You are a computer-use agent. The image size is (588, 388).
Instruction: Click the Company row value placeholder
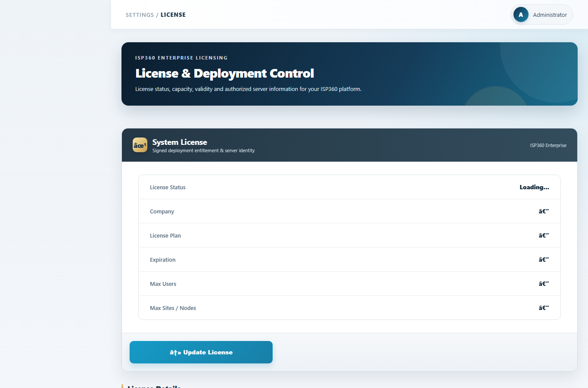(x=544, y=211)
